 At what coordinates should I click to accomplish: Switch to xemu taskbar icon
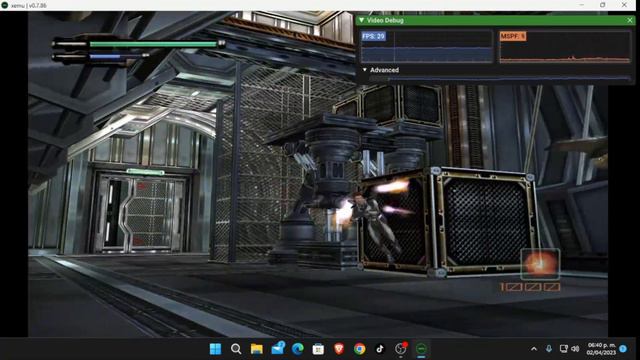pos(421,349)
